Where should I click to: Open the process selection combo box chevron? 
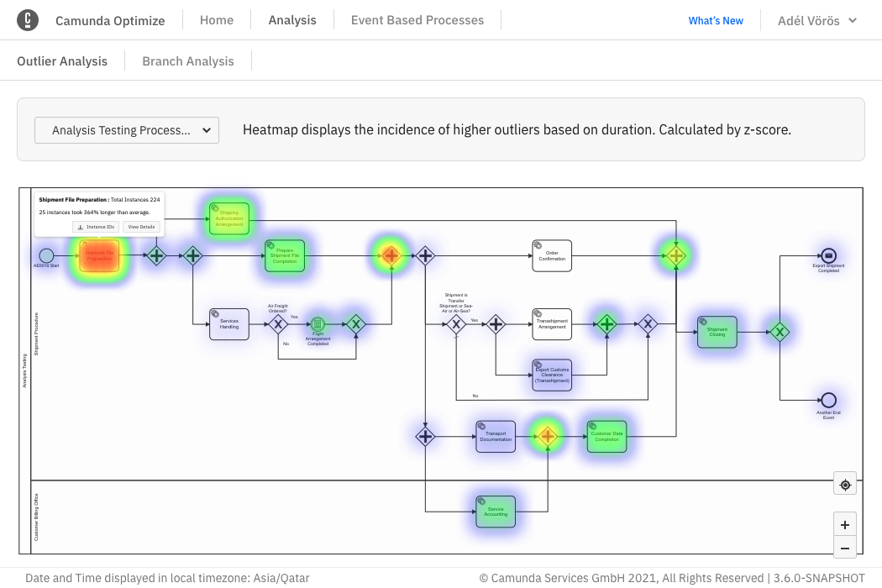tap(206, 130)
